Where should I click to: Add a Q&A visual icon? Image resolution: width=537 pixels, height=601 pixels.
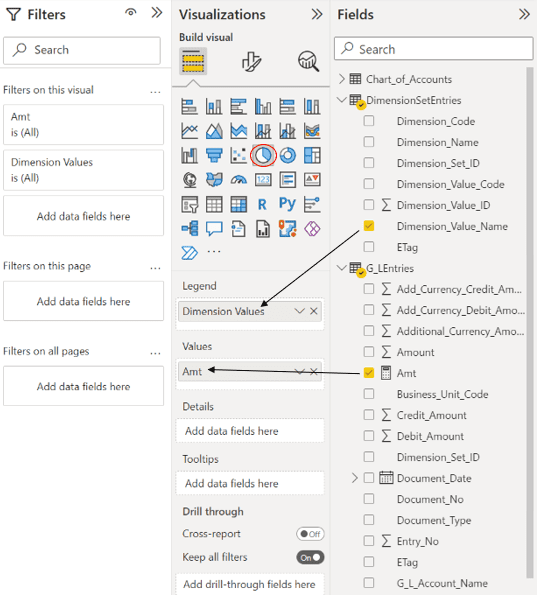pyautogui.click(x=214, y=229)
